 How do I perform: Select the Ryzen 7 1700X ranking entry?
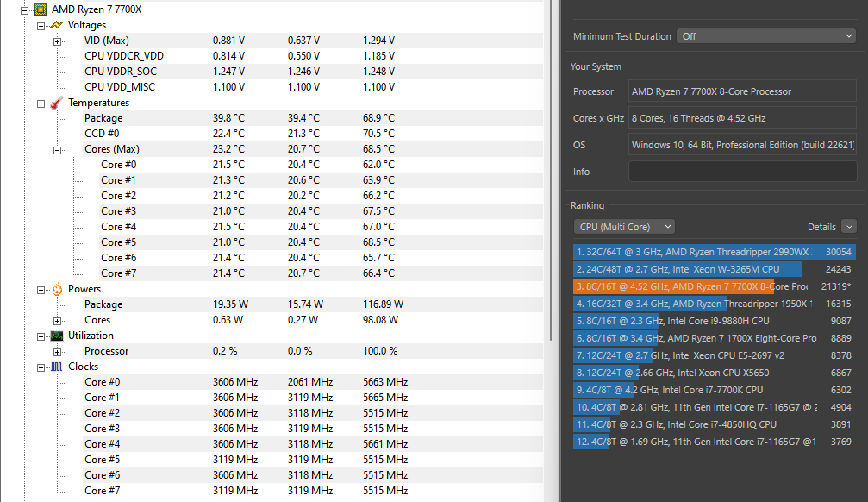[x=715, y=338]
